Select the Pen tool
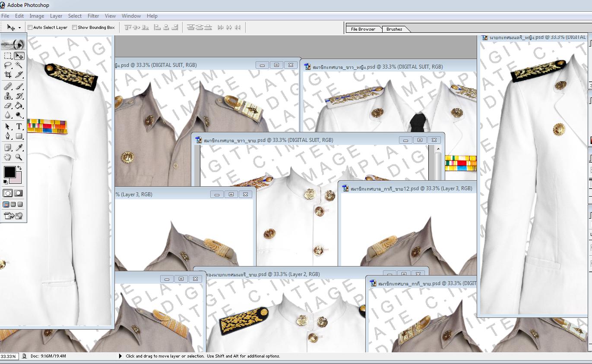 pyautogui.click(x=8, y=136)
